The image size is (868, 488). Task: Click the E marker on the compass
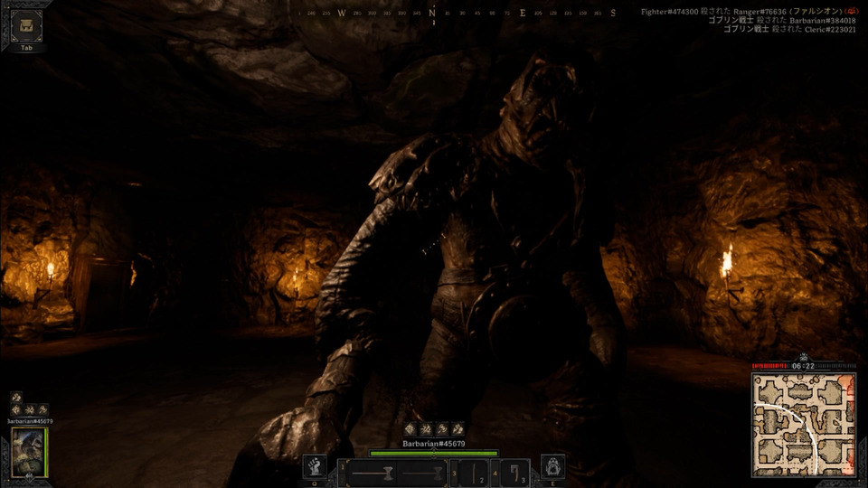click(522, 13)
